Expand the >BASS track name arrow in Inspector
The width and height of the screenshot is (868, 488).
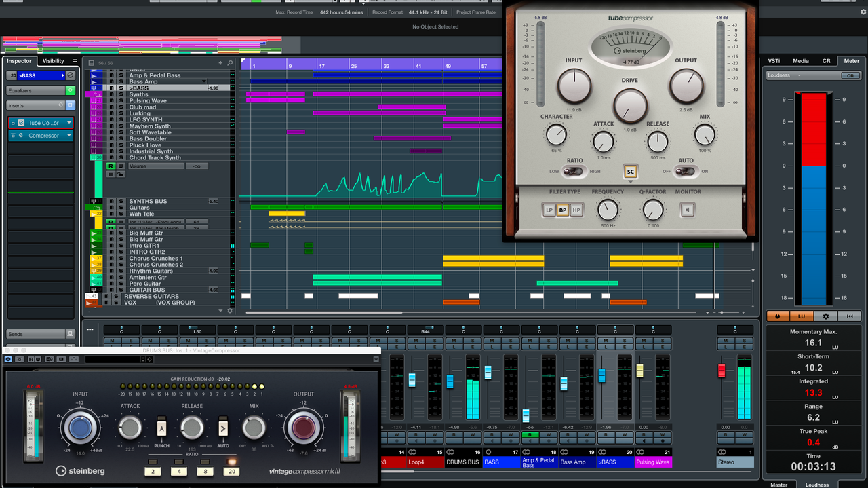pyautogui.click(x=63, y=75)
